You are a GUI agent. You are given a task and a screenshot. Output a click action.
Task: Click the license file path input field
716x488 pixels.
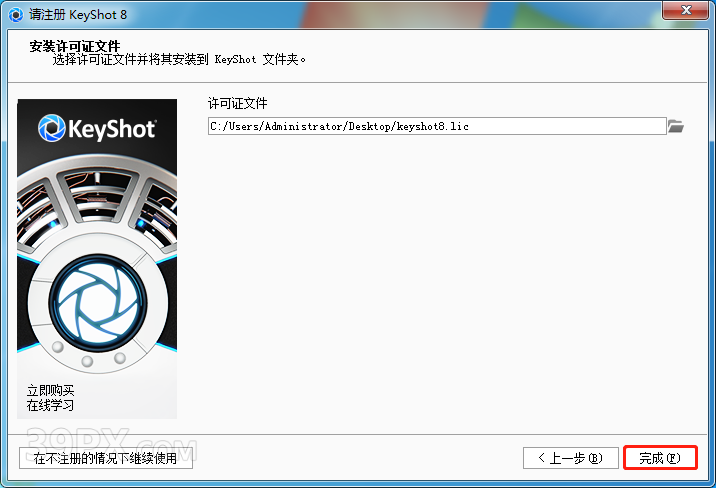[436, 127]
